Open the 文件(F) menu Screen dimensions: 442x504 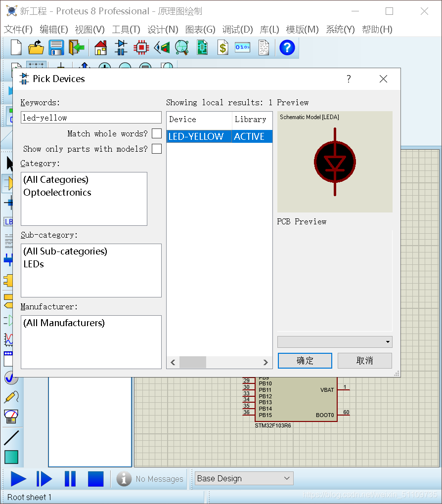pos(18,30)
